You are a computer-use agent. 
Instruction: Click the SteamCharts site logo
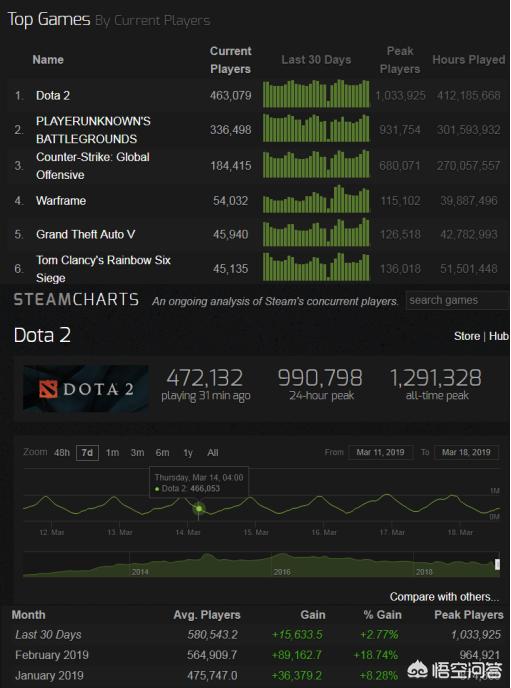76,300
